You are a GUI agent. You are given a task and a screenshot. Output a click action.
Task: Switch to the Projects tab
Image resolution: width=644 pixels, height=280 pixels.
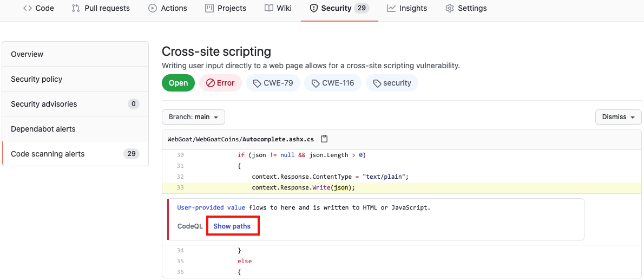tap(226, 8)
